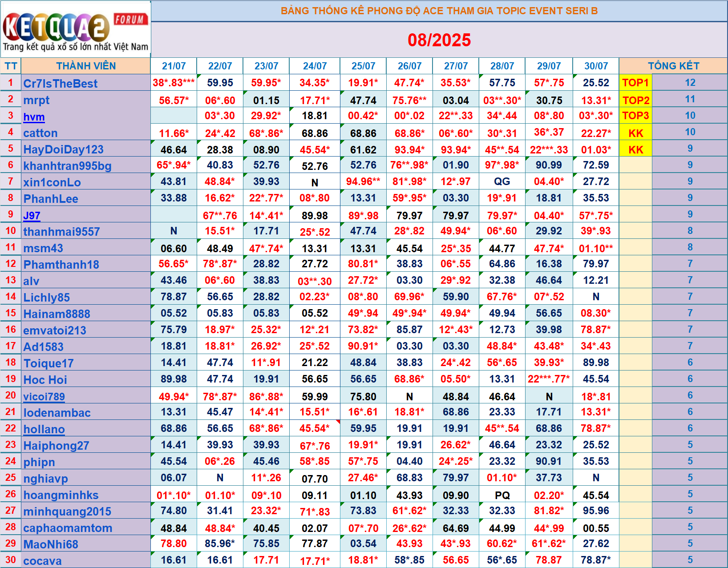
Task: Open the hvm member profile link
Action: coord(34,117)
